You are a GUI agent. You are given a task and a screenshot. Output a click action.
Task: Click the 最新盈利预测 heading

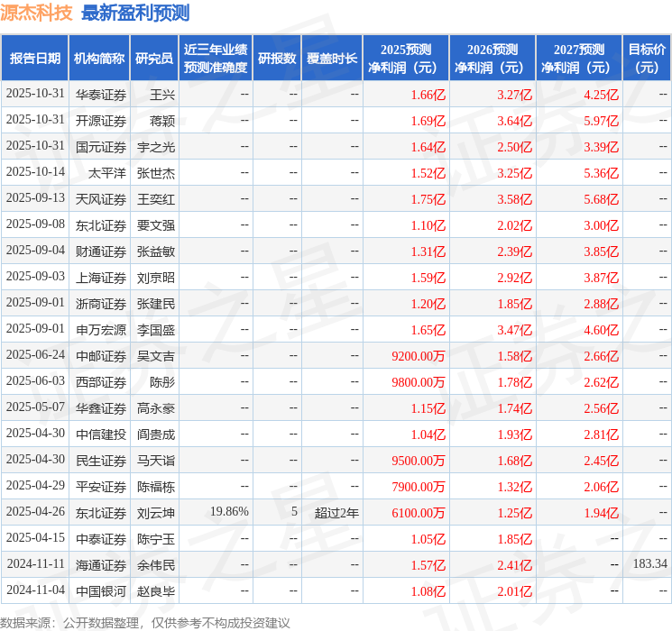(135, 13)
